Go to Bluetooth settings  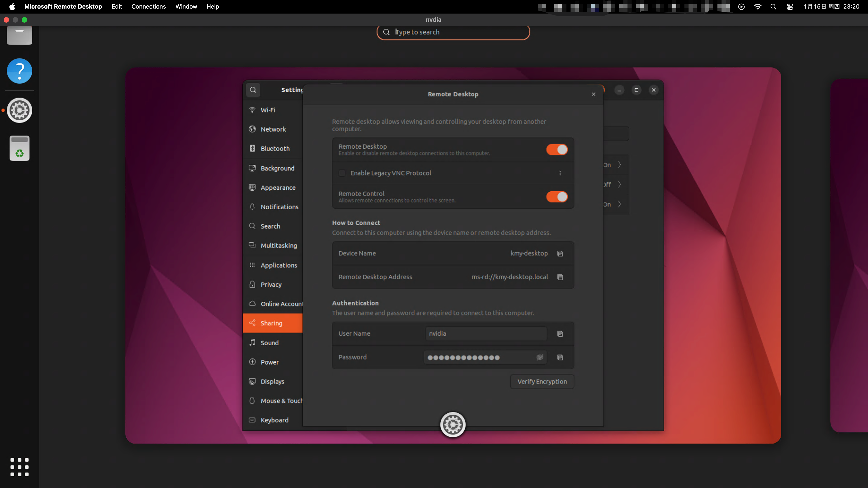273,148
